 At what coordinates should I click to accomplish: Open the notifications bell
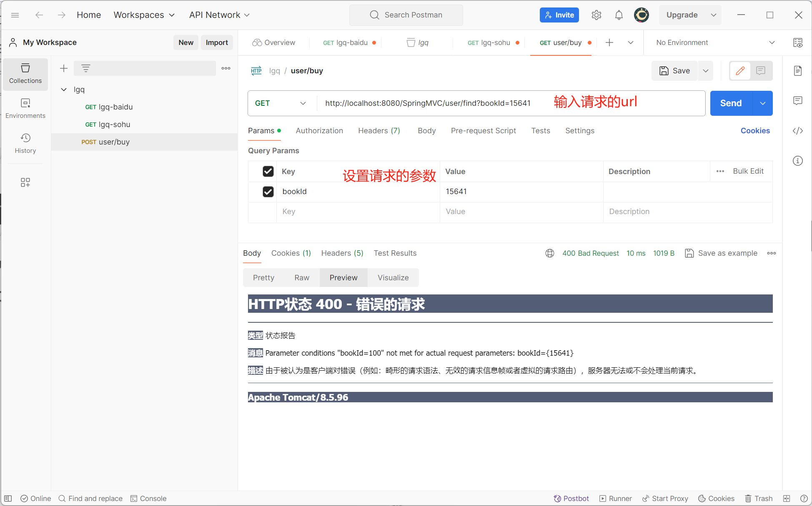(619, 15)
